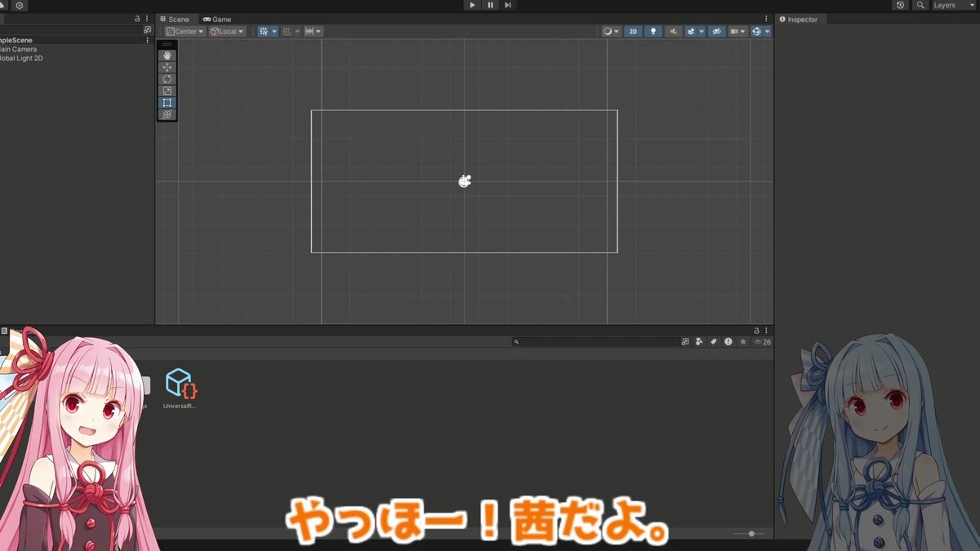Activate the Transform combo tool
The image size is (980, 551).
pyautogui.click(x=167, y=114)
